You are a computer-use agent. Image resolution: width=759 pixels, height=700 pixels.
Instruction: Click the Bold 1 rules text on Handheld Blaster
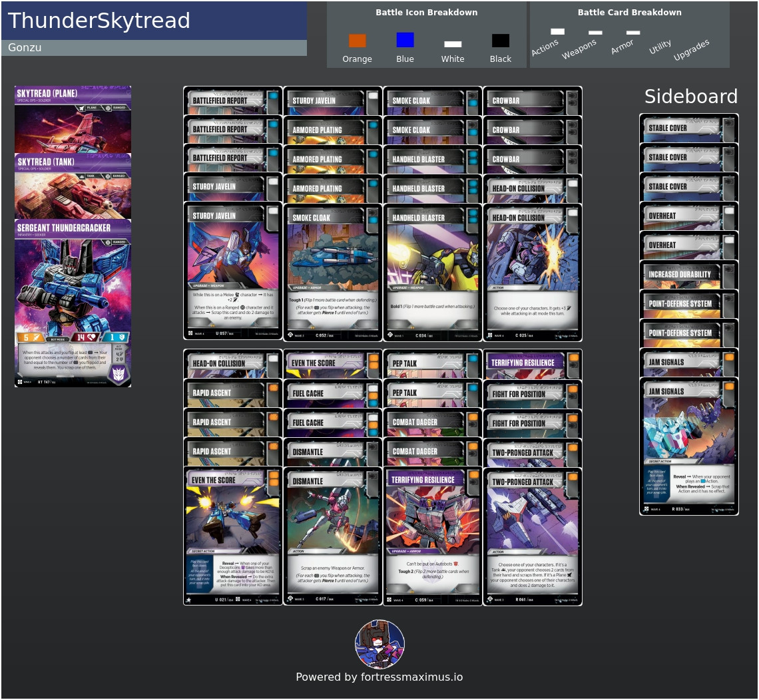tap(432, 306)
